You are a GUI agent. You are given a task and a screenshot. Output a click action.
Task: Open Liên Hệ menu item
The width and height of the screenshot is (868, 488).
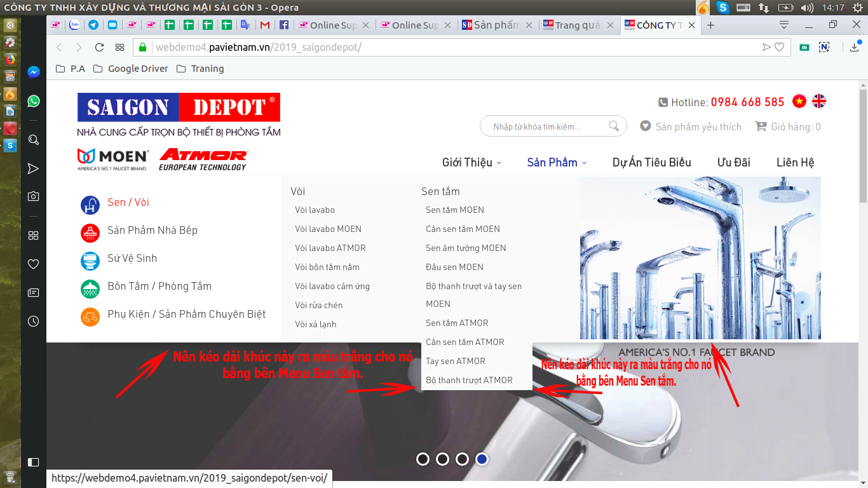coord(796,162)
